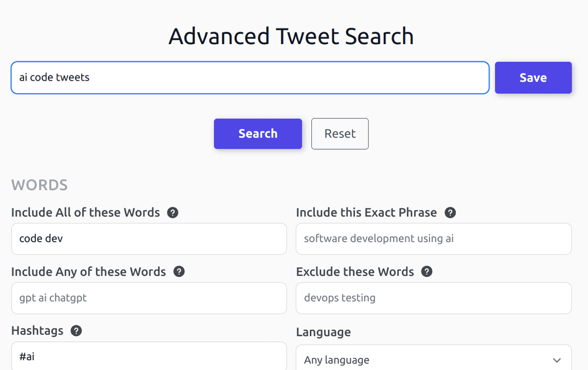Open the Hashtags help icon
The image size is (588, 370).
coord(76,330)
